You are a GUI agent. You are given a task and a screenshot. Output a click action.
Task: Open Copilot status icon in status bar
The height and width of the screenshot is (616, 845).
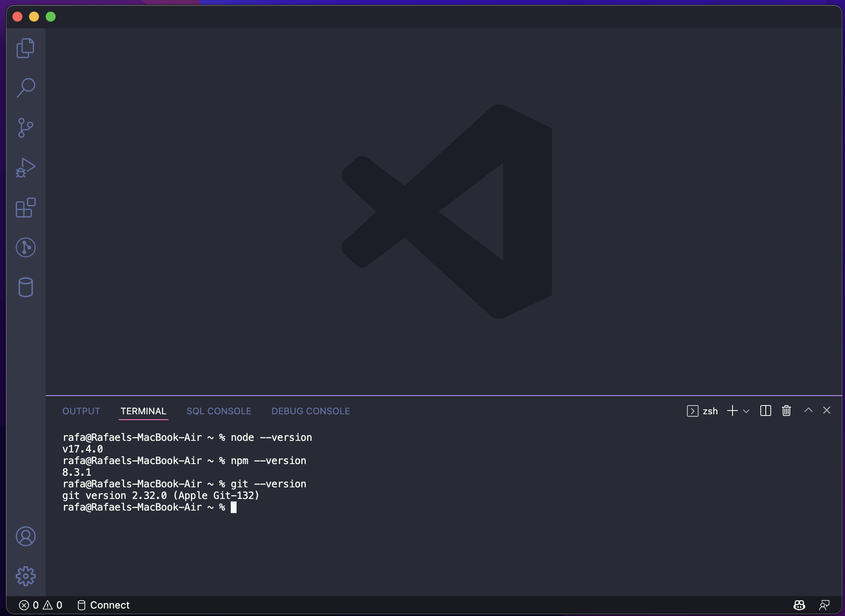point(799,605)
